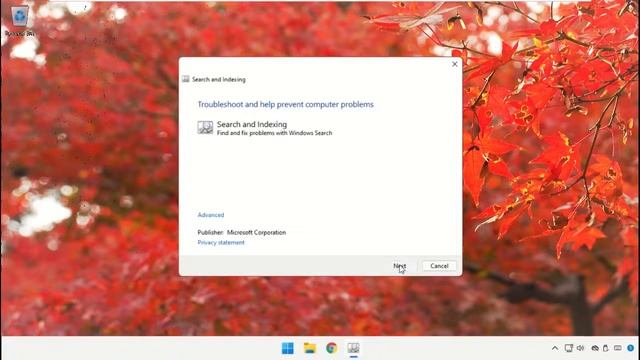Switch to troubleshooter app on taskbar
This screenshot has height=360, width=640.
[x=353, y=348]
